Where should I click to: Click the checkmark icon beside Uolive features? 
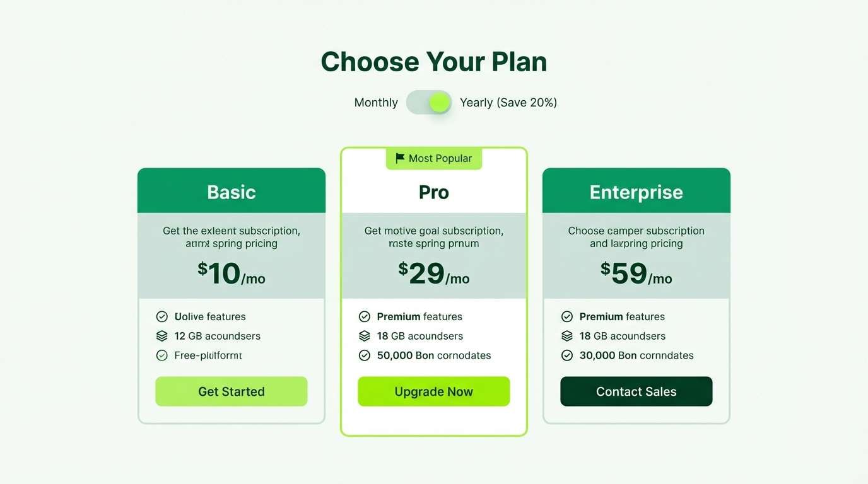click(x=162, y=316)
